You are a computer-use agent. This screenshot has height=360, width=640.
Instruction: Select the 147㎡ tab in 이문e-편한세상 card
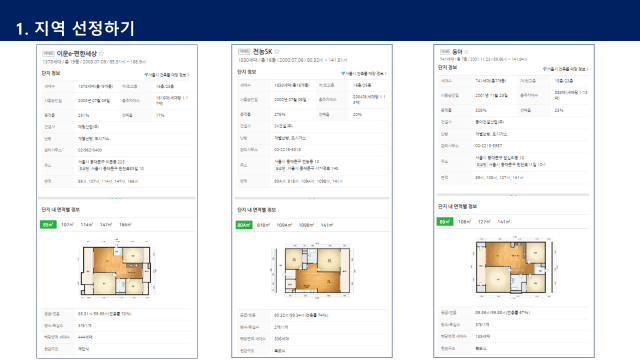(x=106, y=225)
